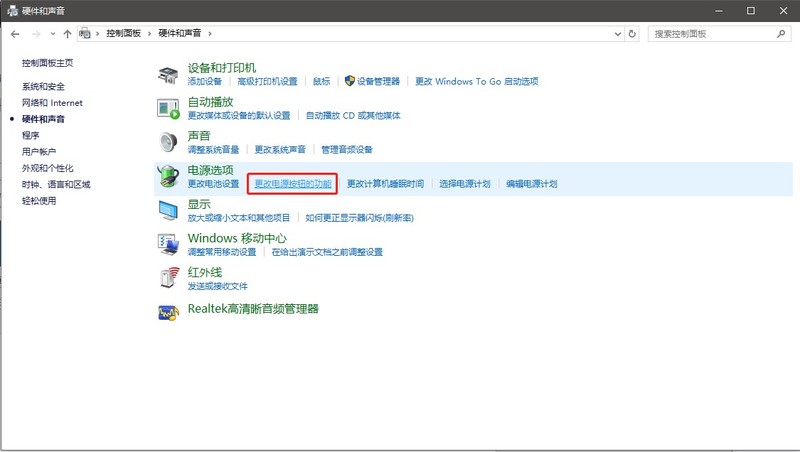Click 自动播放 CD 或其他媒体 link

tap(353, 115)
